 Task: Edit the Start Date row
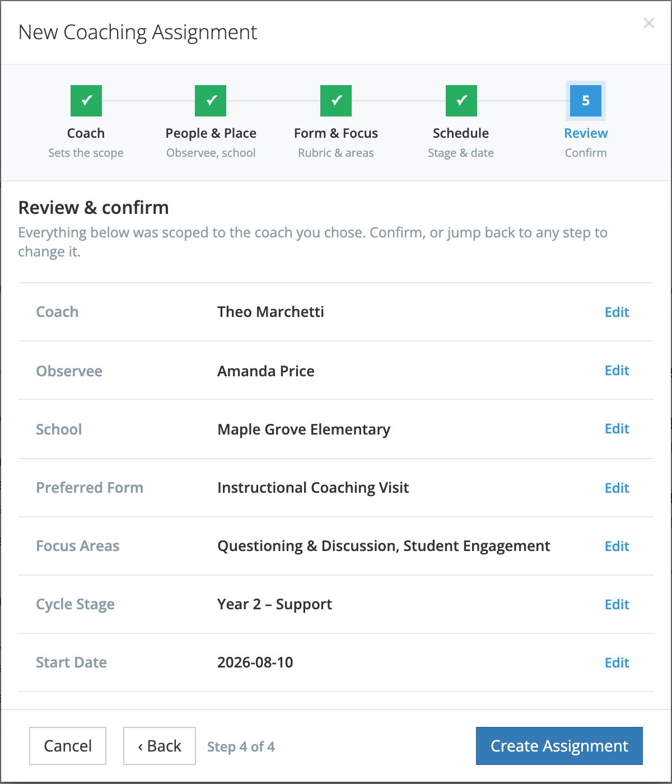617,662
